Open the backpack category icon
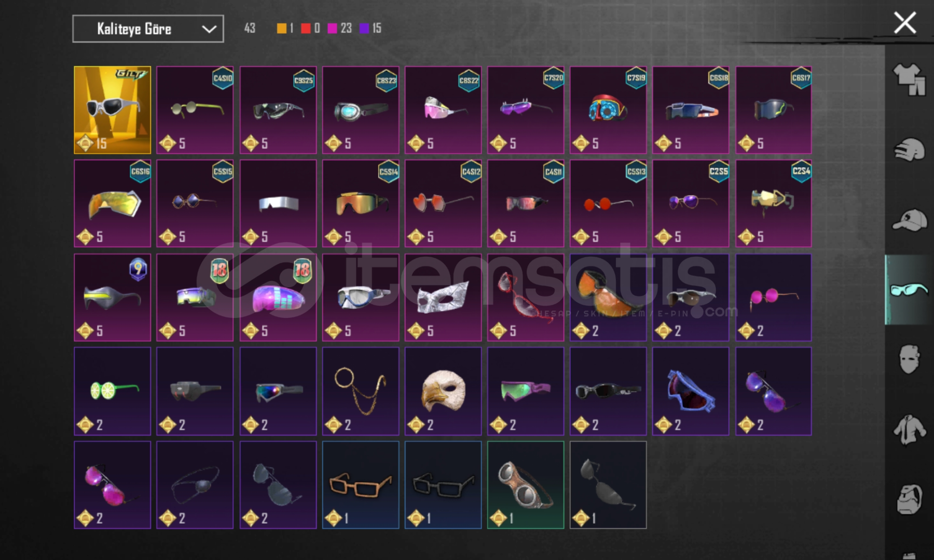The image size is (934, 560). tap(909, 499)
